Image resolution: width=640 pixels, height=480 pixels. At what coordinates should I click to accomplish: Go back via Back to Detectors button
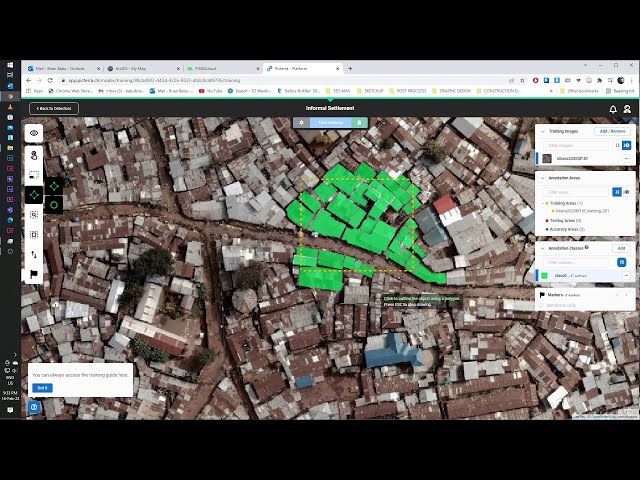point(54,109)
